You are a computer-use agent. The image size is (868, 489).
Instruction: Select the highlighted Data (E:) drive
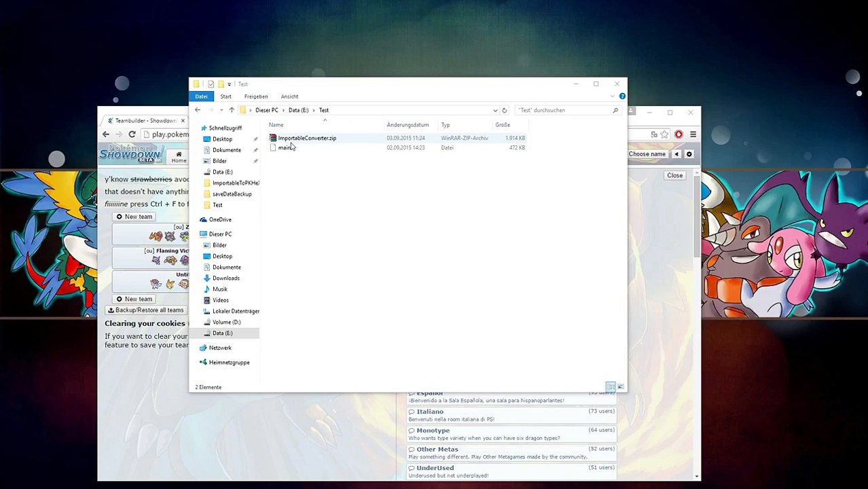coord(222,333)
